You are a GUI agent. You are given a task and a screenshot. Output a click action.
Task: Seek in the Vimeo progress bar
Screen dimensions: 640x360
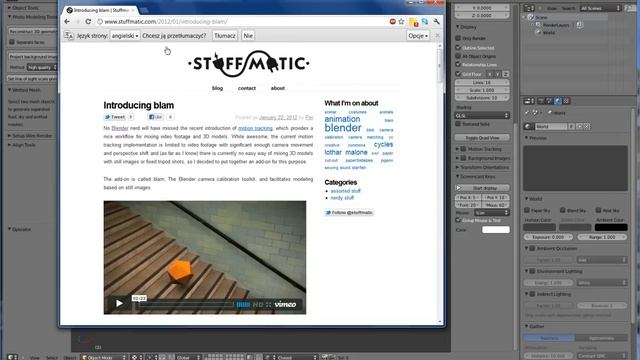tap(186, 304)
